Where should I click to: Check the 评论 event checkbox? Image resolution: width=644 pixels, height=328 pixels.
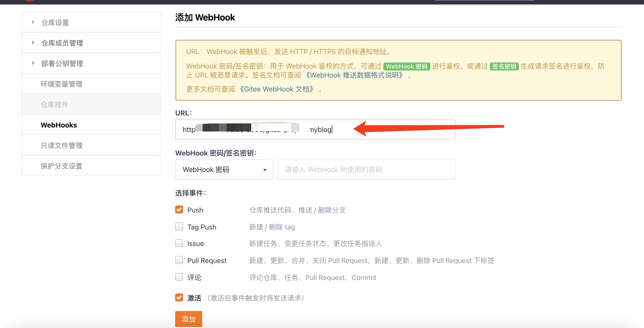[179, 277]
